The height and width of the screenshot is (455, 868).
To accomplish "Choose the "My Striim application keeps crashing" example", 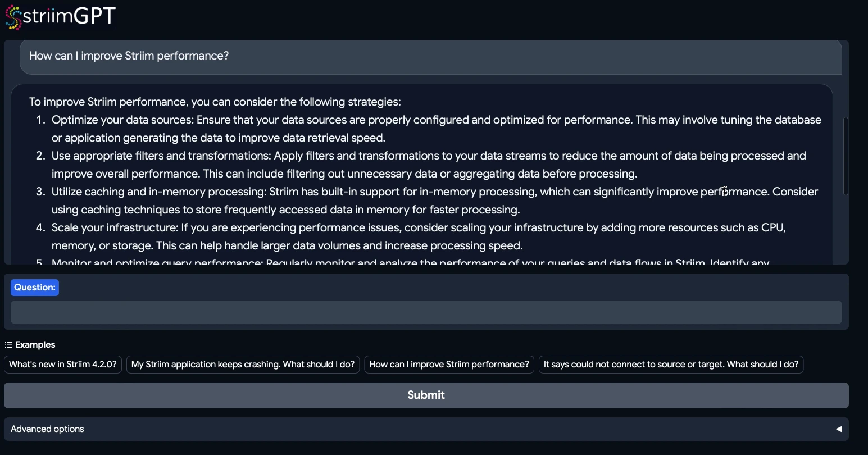I will point(243,365).
